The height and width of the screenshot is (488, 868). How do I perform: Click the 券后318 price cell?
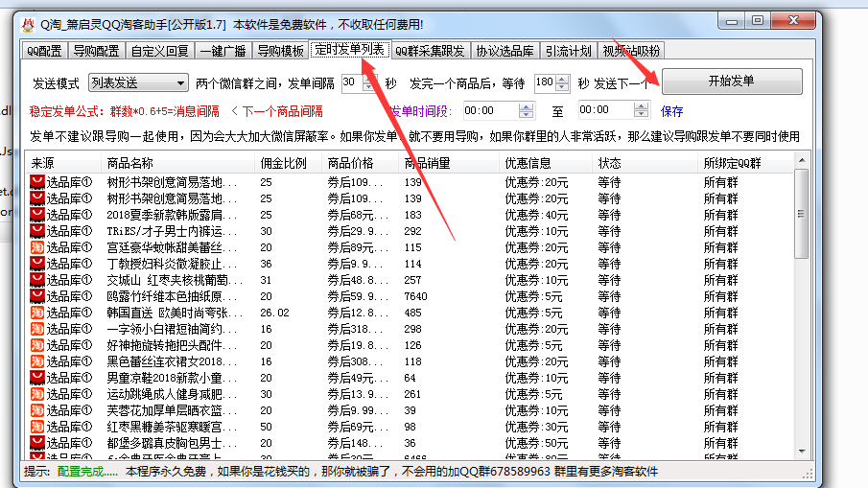tap(355, 329)
